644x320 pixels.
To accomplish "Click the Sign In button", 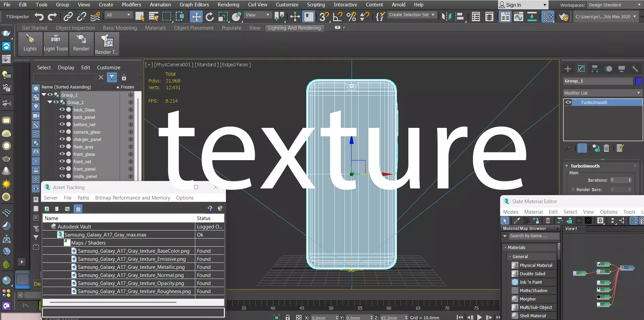I will [523, 5].
